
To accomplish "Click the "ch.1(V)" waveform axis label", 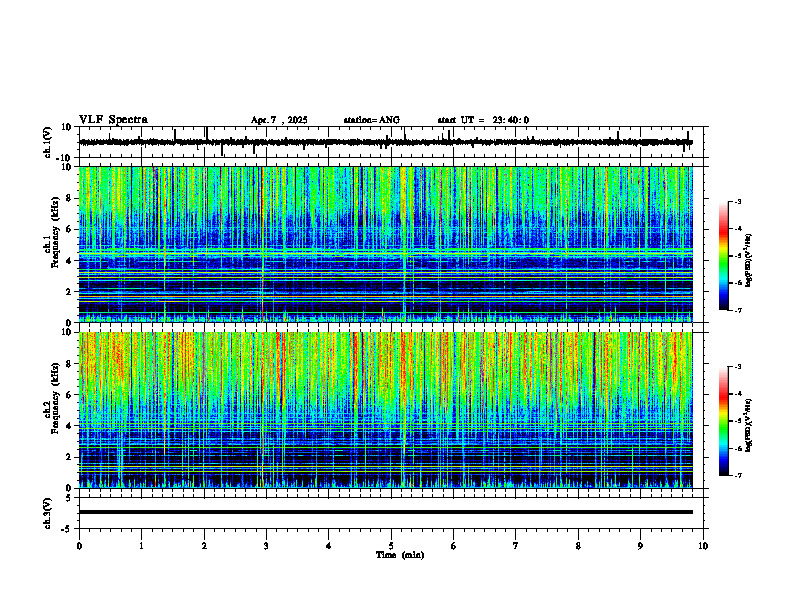I will [x=47, y=142].
